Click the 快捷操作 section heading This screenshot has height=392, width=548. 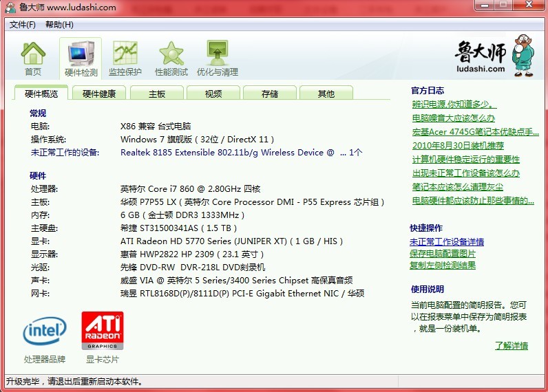click(x=426, y=228)
